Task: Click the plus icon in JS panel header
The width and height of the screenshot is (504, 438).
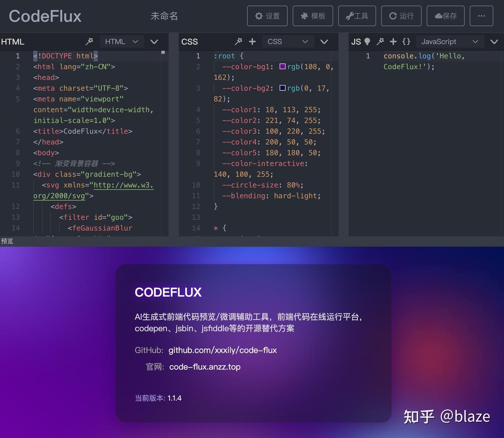Action: 393,41
